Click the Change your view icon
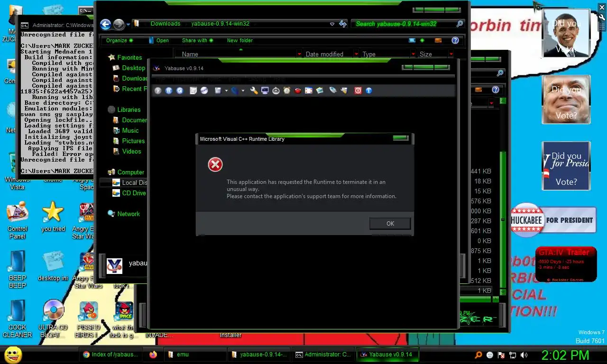Viewport: 607px width, 364px height. (x=412, y=41)
